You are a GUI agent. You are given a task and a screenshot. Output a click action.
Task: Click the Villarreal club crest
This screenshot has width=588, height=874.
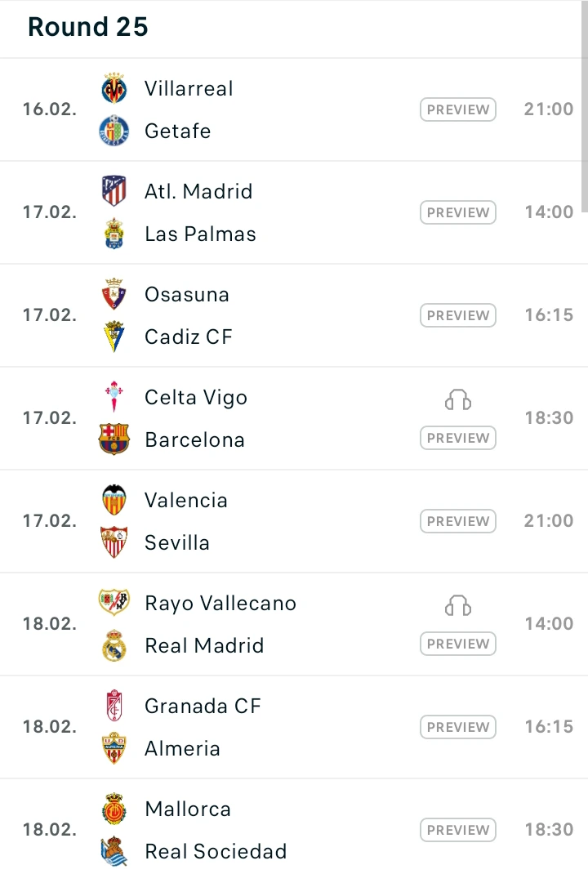point(114,88)
